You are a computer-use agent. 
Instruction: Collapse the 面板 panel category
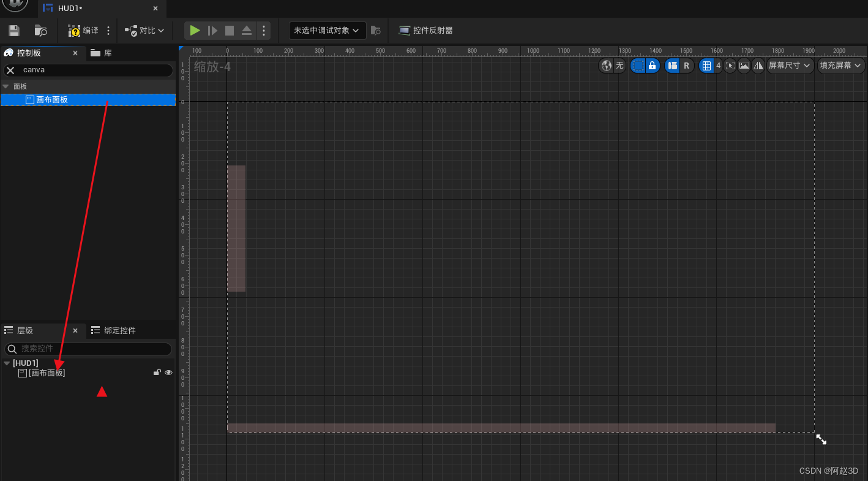point(6,86)
